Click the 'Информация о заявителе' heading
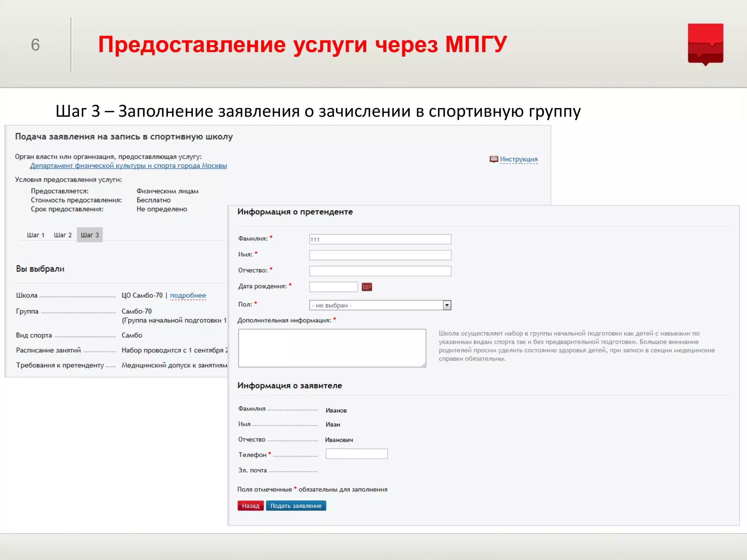This screenshot has height=560, width=747. 290,385
